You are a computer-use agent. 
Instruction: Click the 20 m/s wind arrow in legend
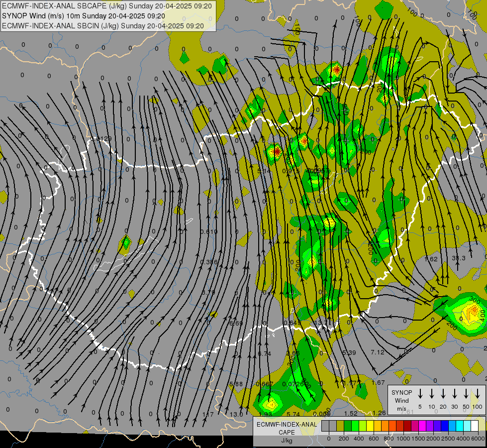(x=443, y=394)
